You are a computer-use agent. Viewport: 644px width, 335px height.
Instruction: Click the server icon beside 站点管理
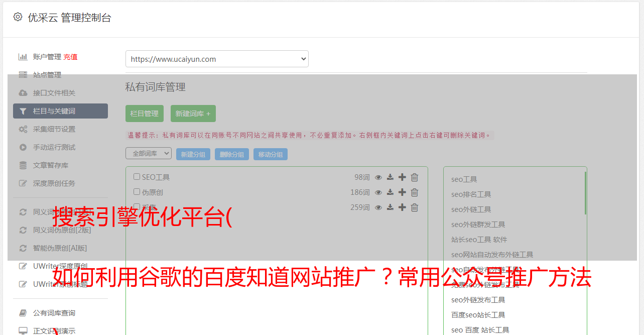point(23,75)
